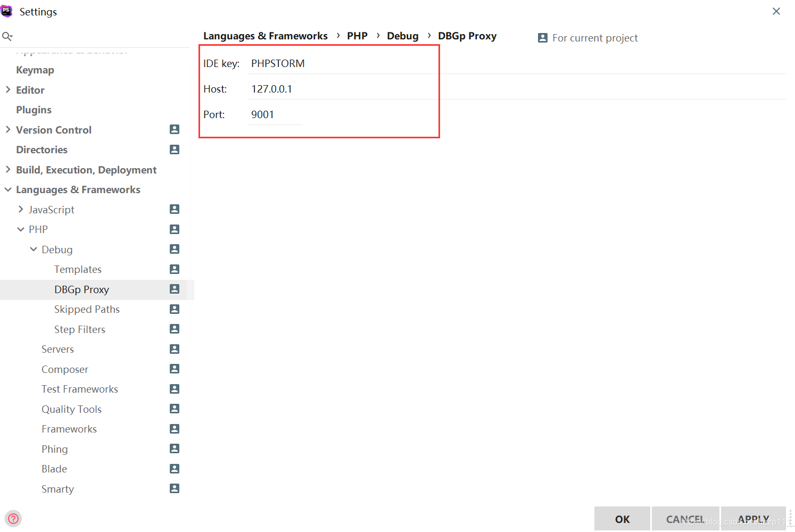
Task: Click Debug in the breadcrumb path
Action: (x=402, y=36)
